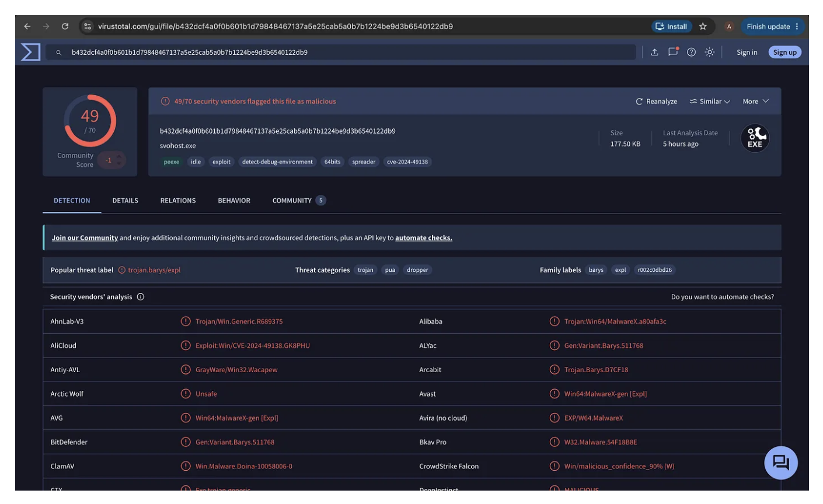Go back with browser back arrow
823x504 pixels.
coord(27,26)
